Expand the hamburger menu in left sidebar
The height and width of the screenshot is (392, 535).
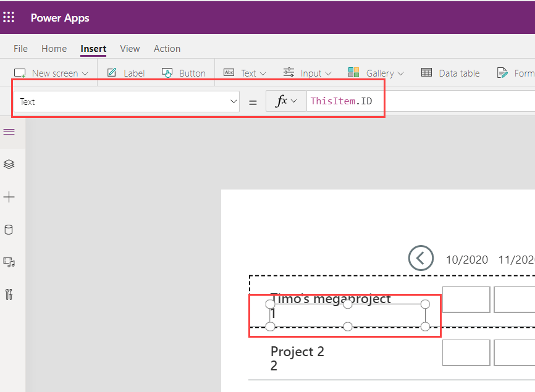pos(9,131)
